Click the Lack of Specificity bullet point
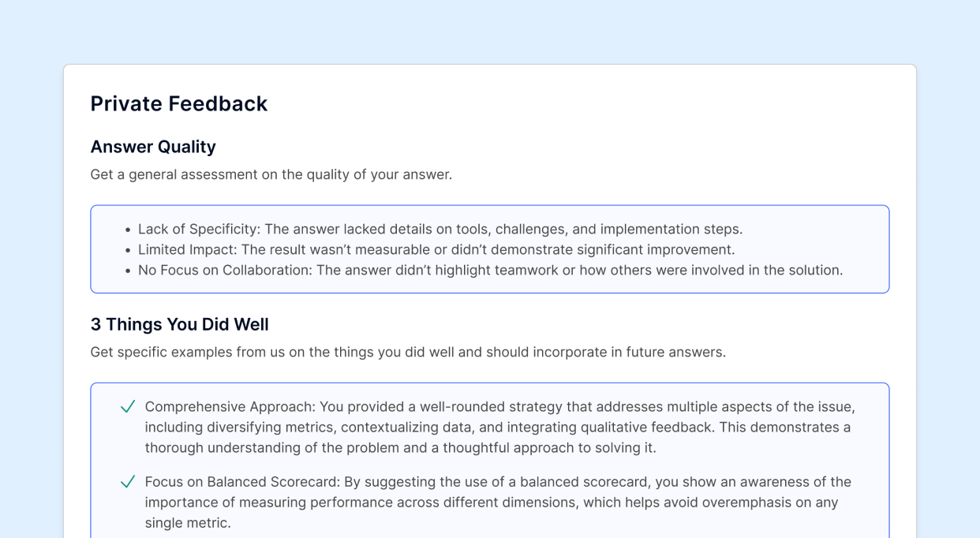The image size is (980, 538). coord(440,229)
